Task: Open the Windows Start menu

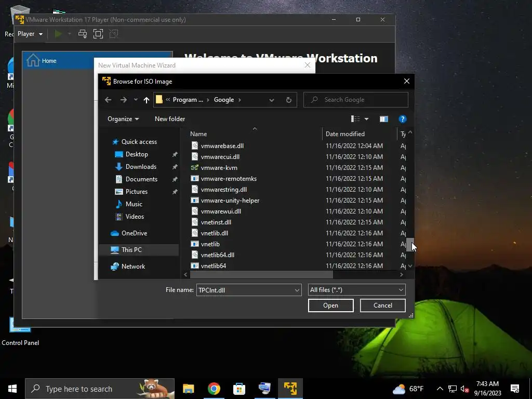Action: coord(12,389)
